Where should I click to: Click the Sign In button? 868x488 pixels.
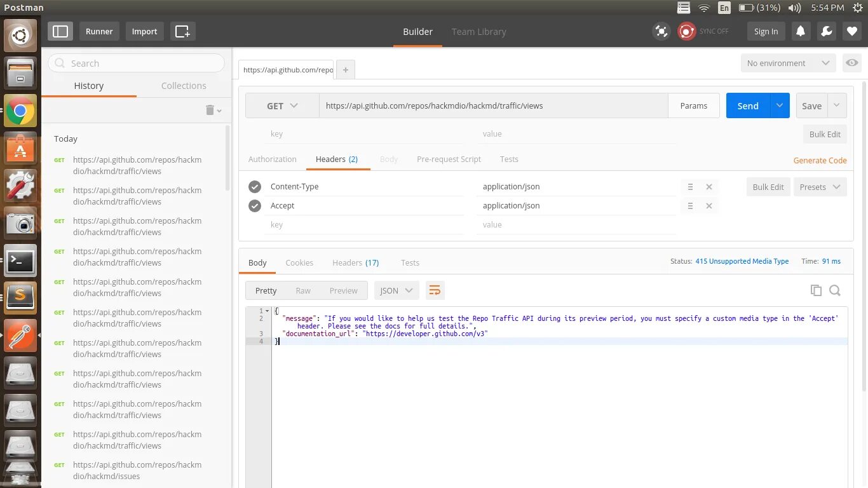[766, 31]
